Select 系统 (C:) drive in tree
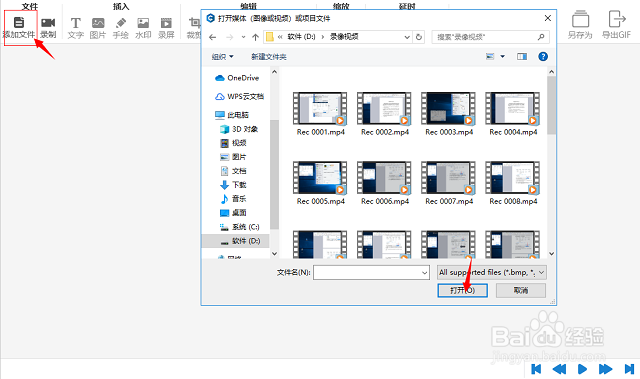The height and width of the screenshot is (379, 640). coord(240,227)
